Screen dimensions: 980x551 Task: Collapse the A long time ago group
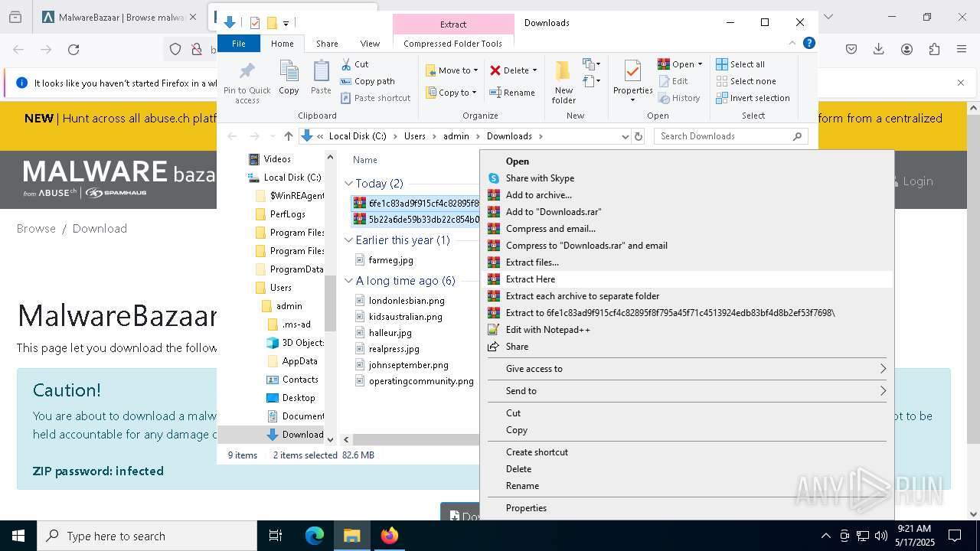coord(348,281)
